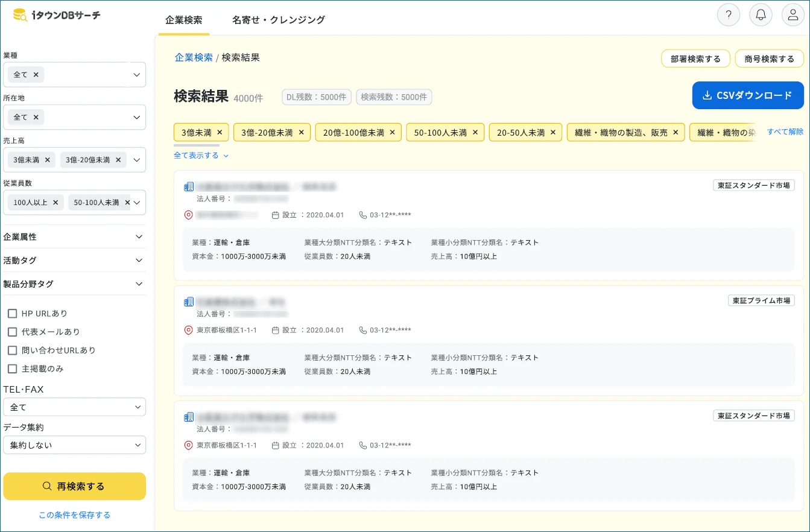The image size is (810, 532).
Task: Open the help icon at top right
Action: click(x=728, y=14)
